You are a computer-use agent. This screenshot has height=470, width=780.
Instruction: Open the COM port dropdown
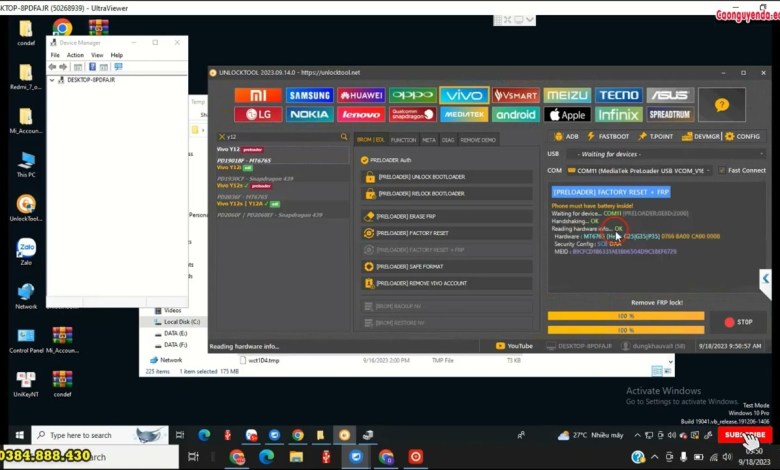[640, 171]
